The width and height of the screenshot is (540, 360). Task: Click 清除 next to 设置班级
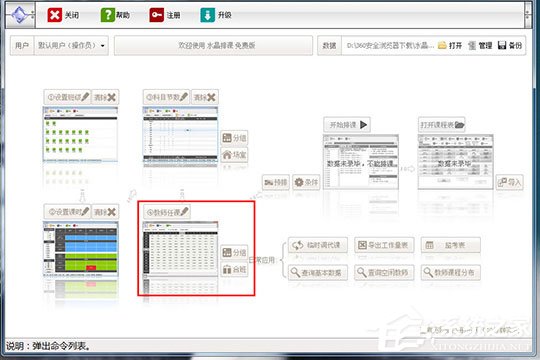(x=105, y=97)
